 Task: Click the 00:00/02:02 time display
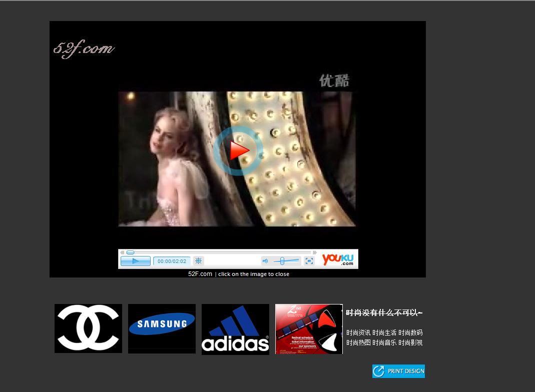pyautogui.click(x=172, y=261)
